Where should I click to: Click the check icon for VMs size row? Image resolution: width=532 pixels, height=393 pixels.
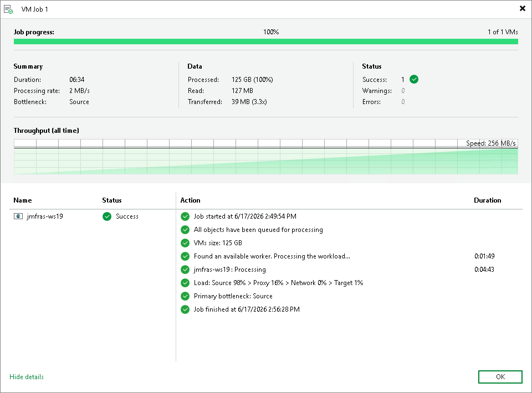click(x=185, y=243)
